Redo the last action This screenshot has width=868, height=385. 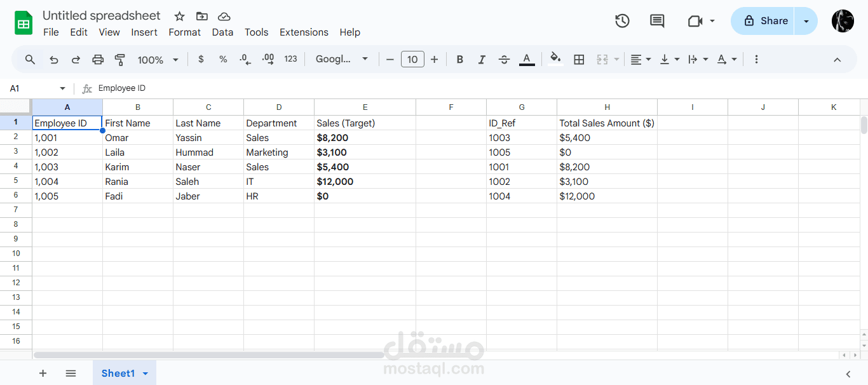(76, 59)
